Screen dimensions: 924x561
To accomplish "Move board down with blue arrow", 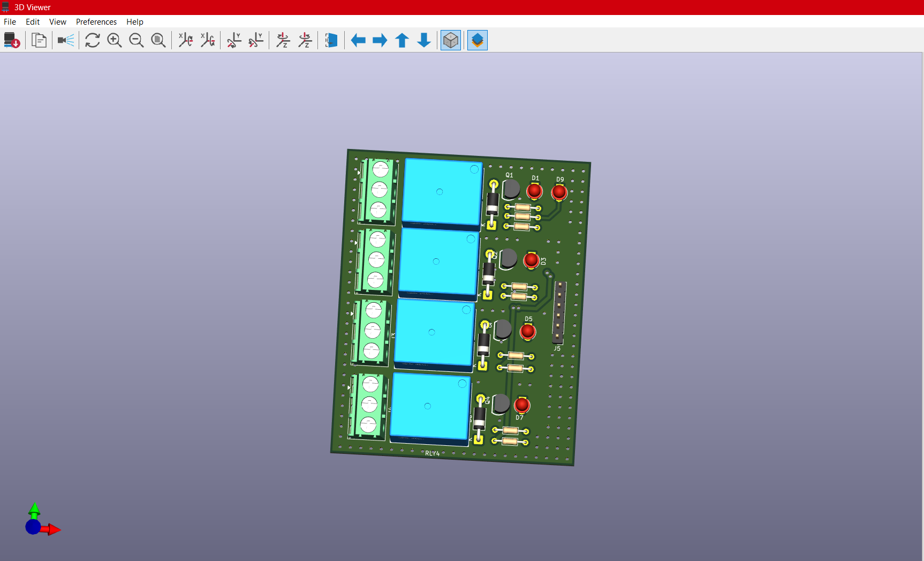I will 424,40.
